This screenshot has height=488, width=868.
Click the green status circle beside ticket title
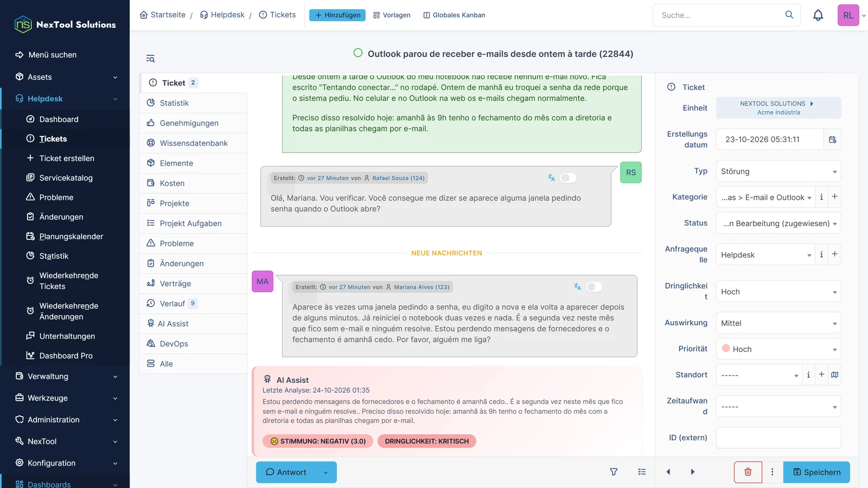[x=358, y=53]
